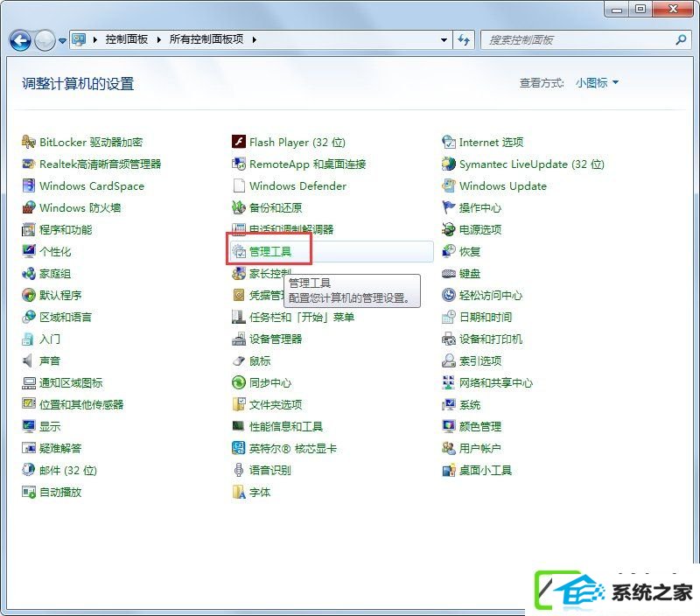Image resolution: width=700 pixels, height=616 pixels.
Task: Open the BitLocker 驱动器加密 icon
Action: point(29,142)
